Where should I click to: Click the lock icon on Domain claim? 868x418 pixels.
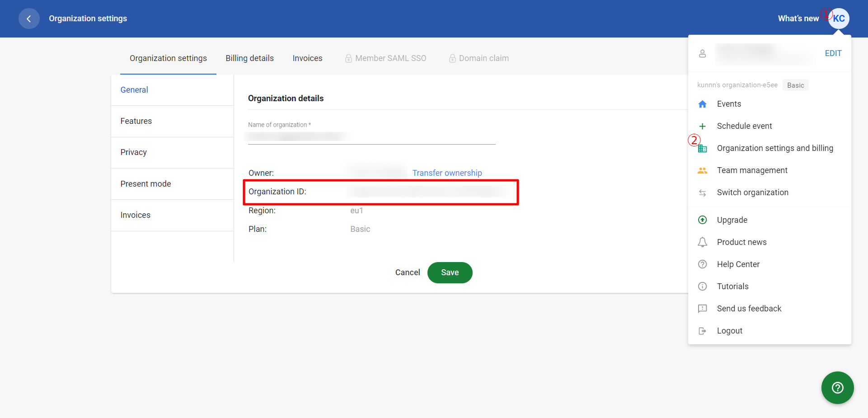452,58
